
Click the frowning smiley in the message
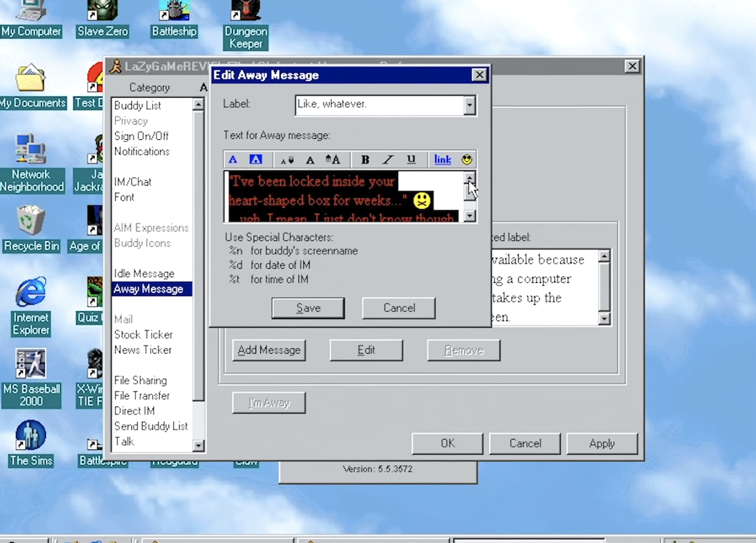click(x=422, y=200)
